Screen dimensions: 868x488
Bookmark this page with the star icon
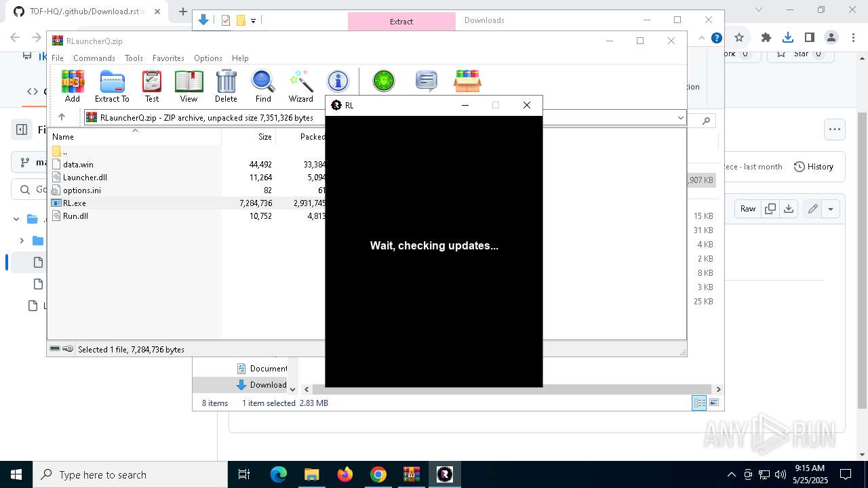click(739, 37)
